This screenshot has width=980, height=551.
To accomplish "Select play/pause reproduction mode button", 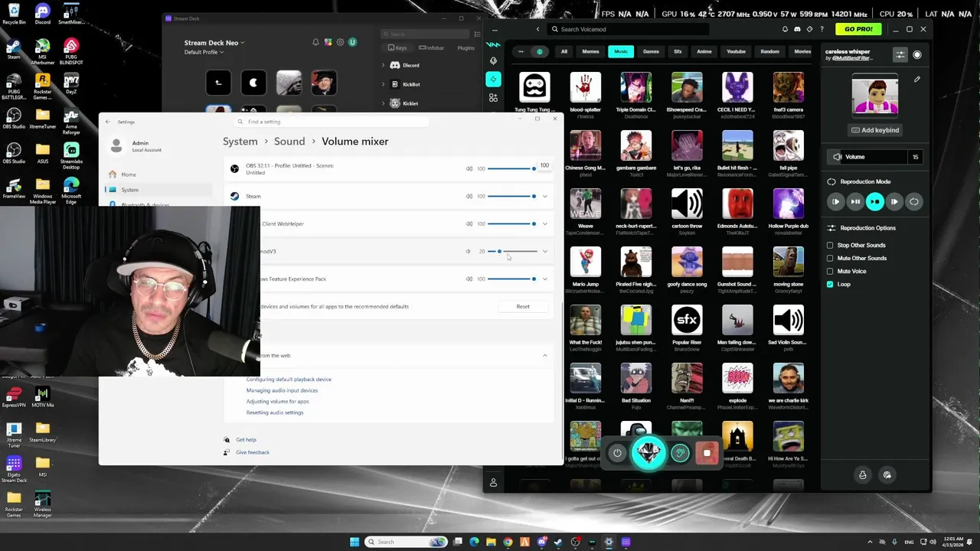I will pyautogui.click(x=855, y=202).
